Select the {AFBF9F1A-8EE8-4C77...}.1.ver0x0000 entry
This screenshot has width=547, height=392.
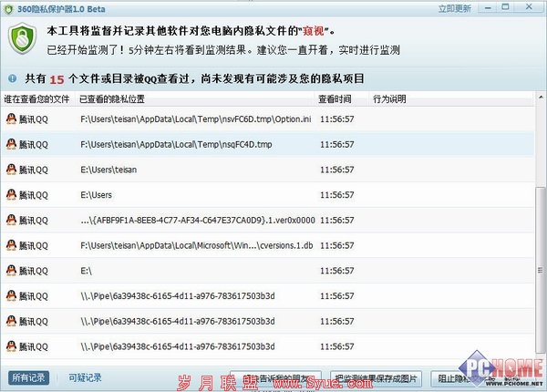[198, 221]
